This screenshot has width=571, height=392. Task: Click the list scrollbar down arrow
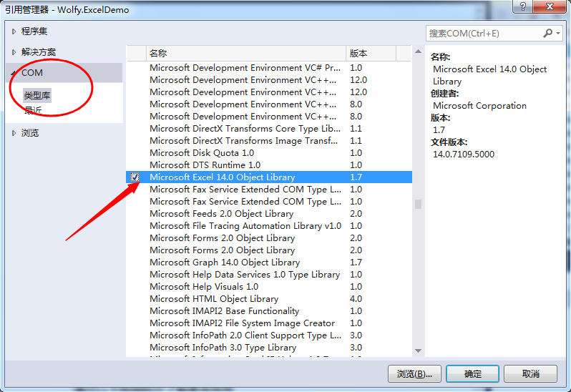(418, 351)
